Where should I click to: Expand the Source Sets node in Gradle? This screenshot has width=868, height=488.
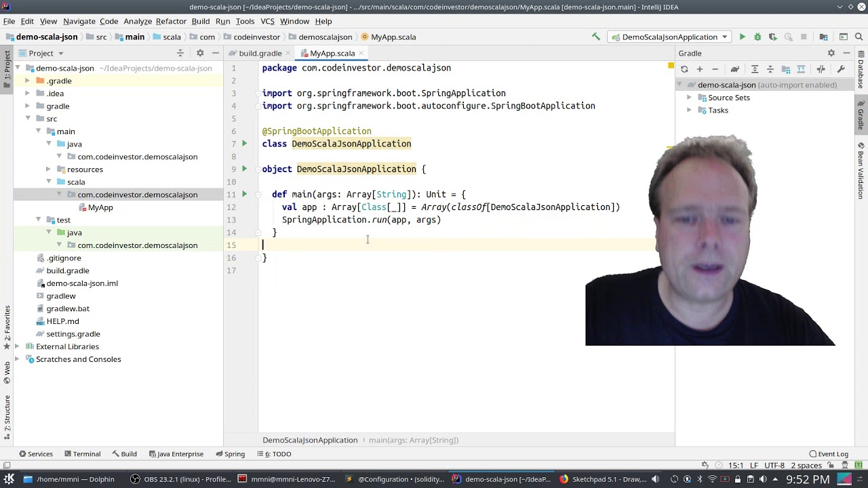(x=690, y=98)
